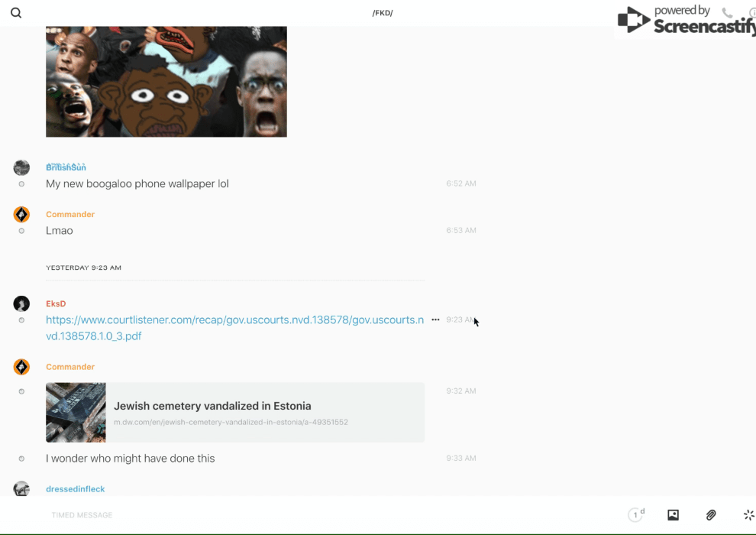Viewport: 756px width, 535px height.
Task: Start a voice call with phone icon
Action: point(727,13)
